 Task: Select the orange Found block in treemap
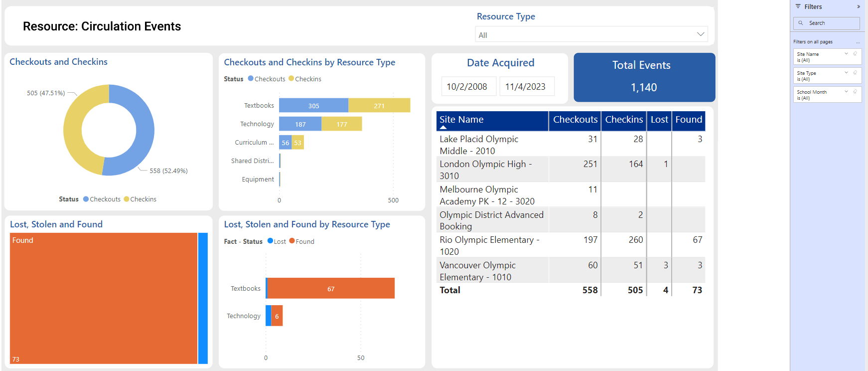104,298
